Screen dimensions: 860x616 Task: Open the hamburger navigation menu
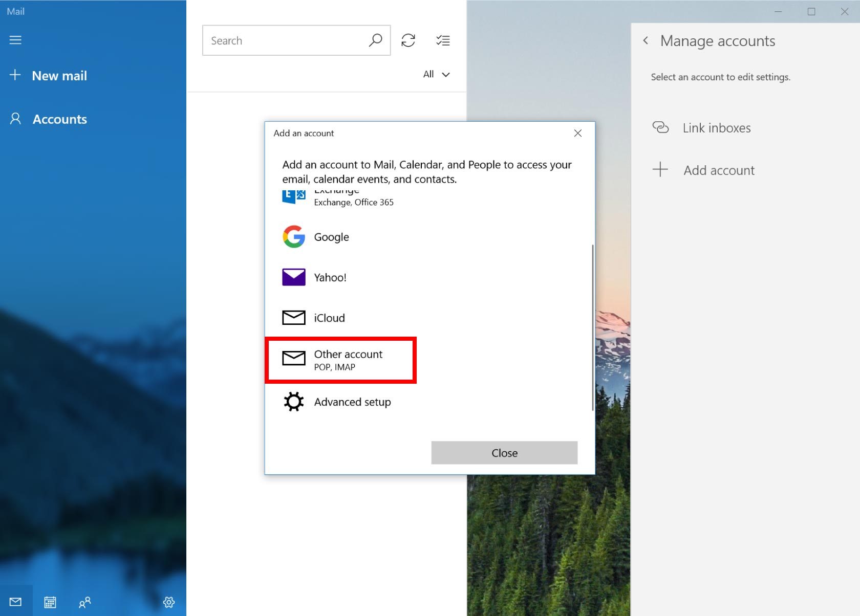pyautogui.click(x=15, y=40)
